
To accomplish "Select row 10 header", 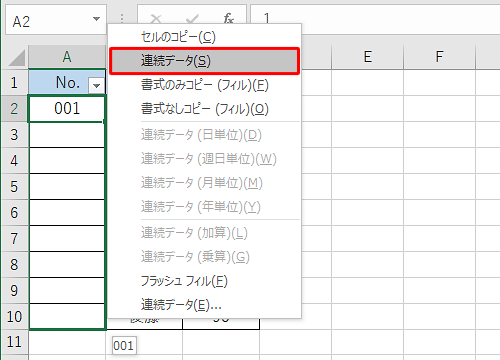I will pos(14,317).
